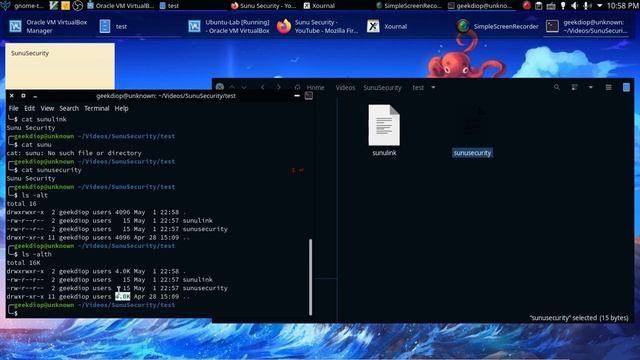Navigate to SunuSecurity breadcrumb folder
The height and width of the screenshot is (360, 640).
[x=382, y=87]
